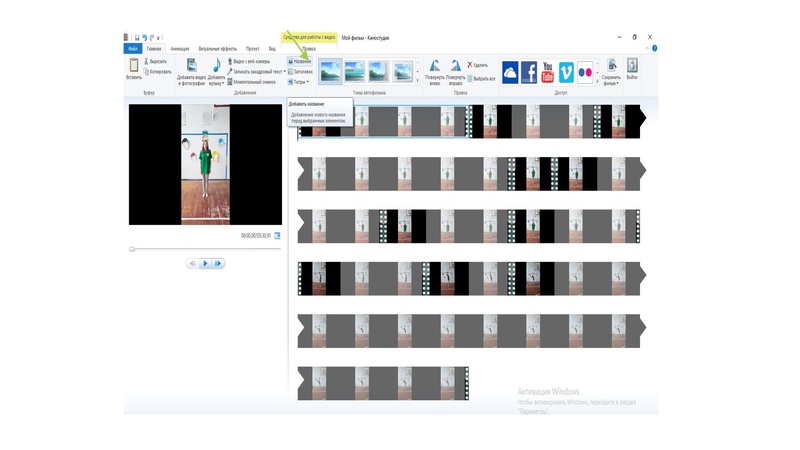The width and height of the screenshot is (800, 450).
Task: Switch to the Анимация tab
Action: (x=180, y=48)
